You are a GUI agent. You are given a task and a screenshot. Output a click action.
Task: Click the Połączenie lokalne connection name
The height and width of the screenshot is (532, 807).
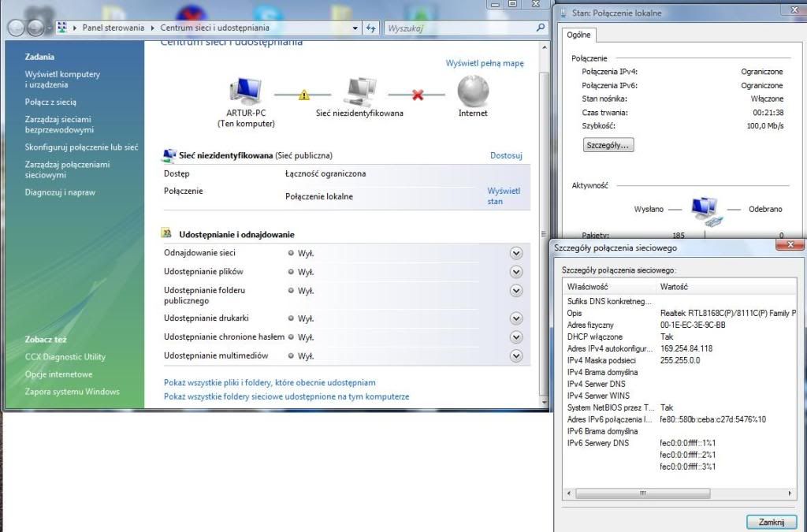(x=319, y=196)
